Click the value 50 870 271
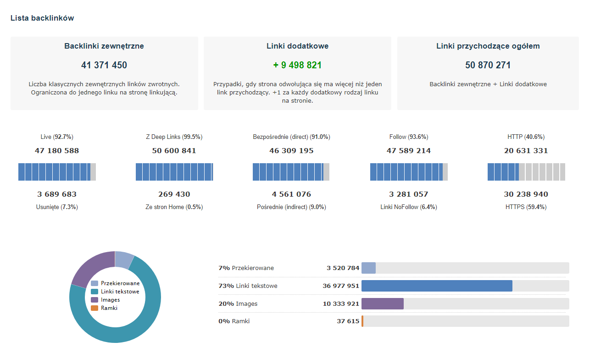595x364 pixels. [x=488, y=65]
